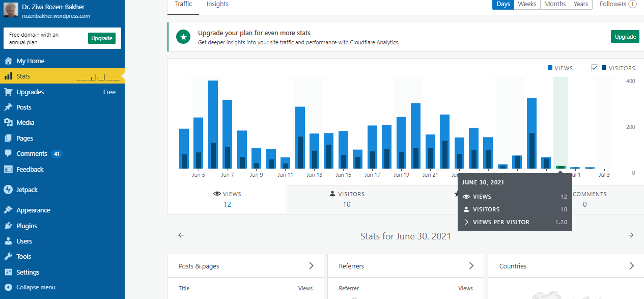Click the highlighted green June 30 bar

pos(561,167)
